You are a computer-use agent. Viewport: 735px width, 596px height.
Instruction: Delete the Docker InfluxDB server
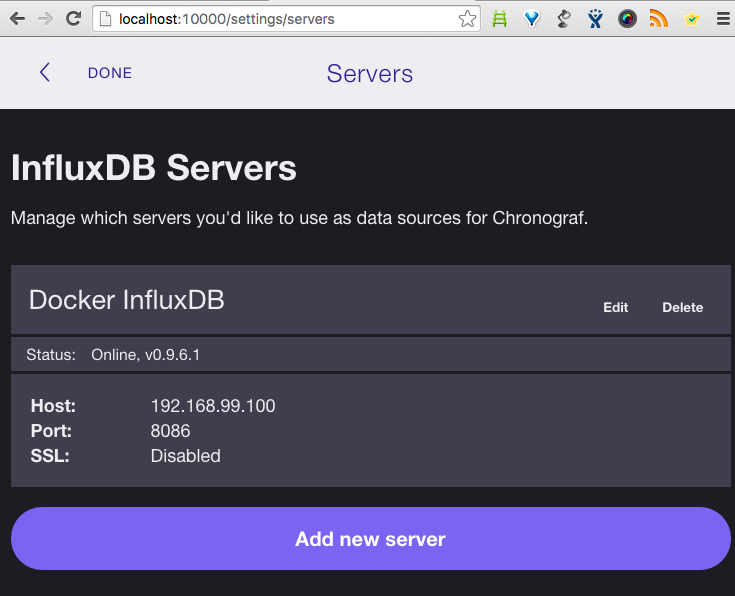point(682,308)
